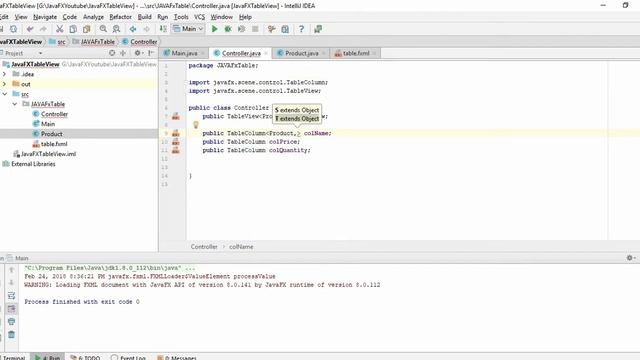Cut selection with the scissors icon
This screenshot has height=360, width=640.
pyautogui.click(x=60, y=29)
